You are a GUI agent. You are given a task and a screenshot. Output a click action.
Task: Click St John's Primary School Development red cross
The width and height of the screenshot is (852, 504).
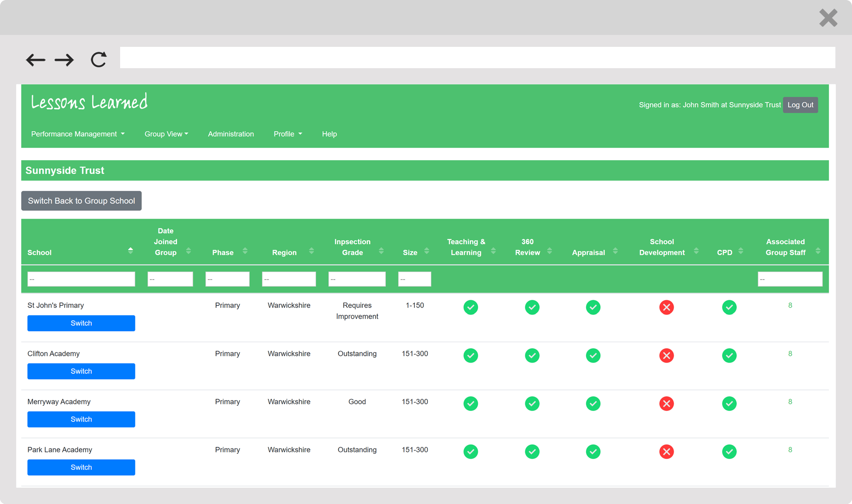point(667,307)
